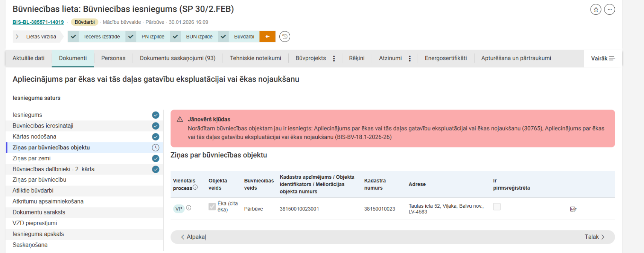644x253 pixels.
Task: Toggle the Ir pirmsreģistrēta checkbox
Action: pyautogui.click(x=497, y=206)
